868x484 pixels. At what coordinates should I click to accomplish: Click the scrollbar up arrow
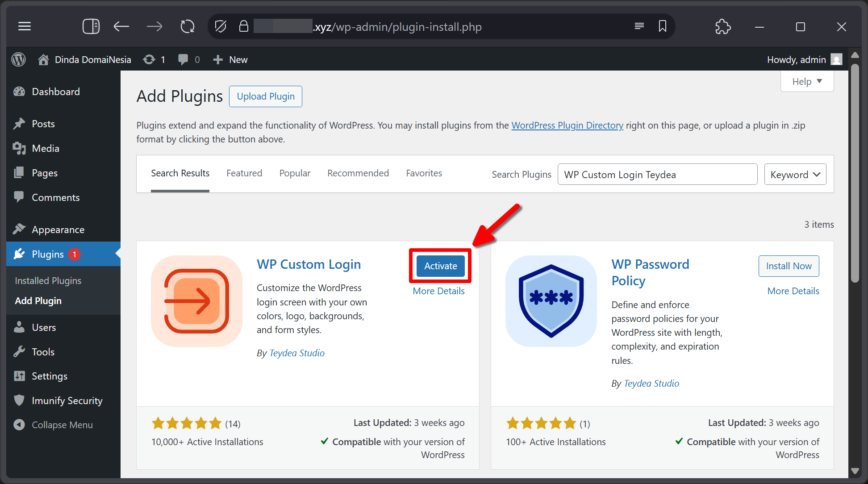point(855,55)
